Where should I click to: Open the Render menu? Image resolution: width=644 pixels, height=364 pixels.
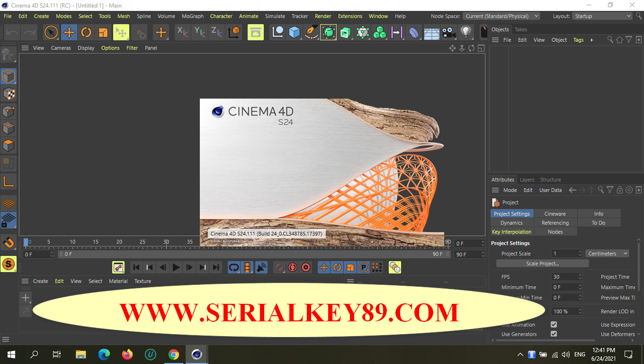[323, 16]
